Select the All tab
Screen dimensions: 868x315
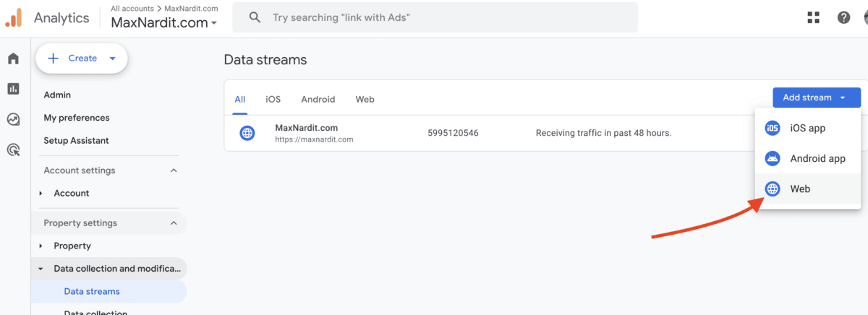coord(240,100)
